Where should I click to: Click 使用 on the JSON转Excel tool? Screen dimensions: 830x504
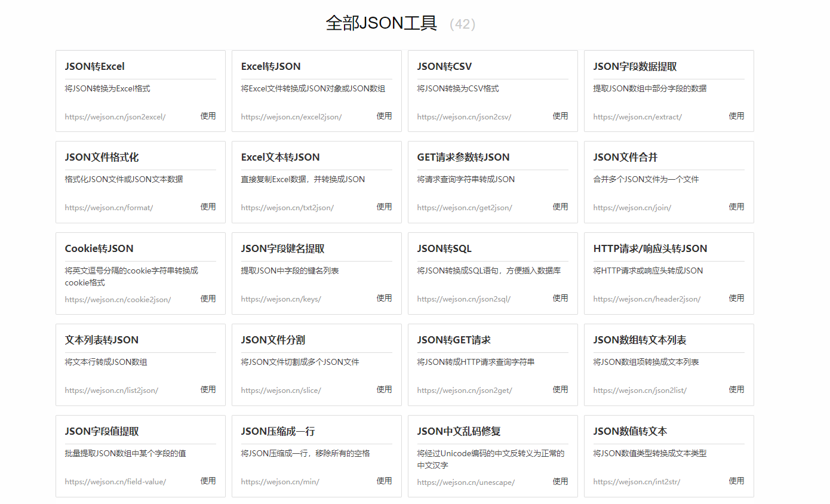click(x=208, y=116)
